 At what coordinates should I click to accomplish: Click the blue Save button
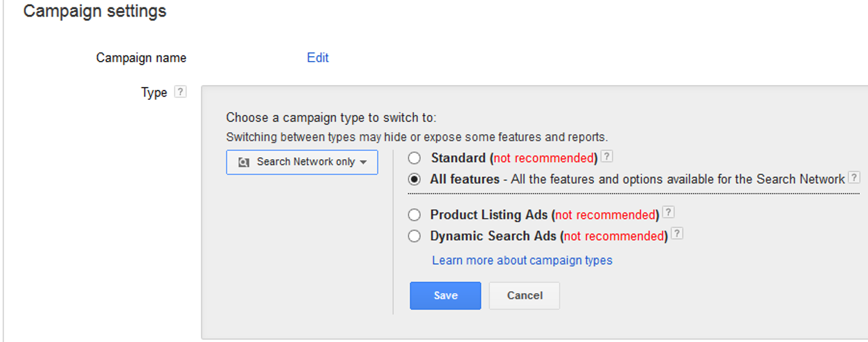click(x=445, y=296)
